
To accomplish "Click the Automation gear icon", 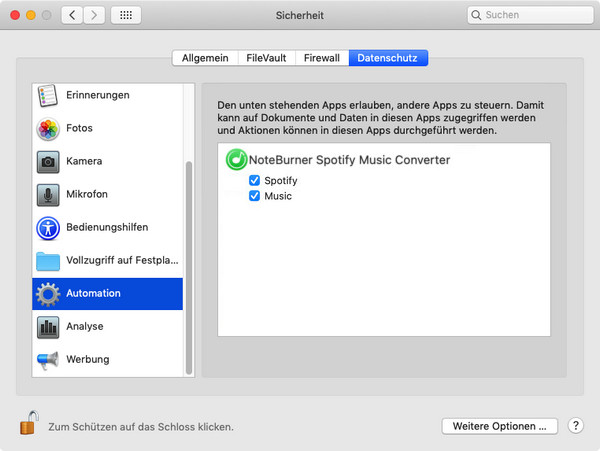I will [x=48, y=294].
